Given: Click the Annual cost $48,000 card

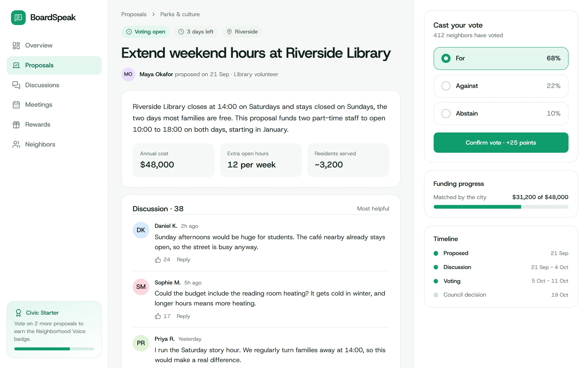Looking at the screenshot, I should pyautogui.click(x=173, y=160).
